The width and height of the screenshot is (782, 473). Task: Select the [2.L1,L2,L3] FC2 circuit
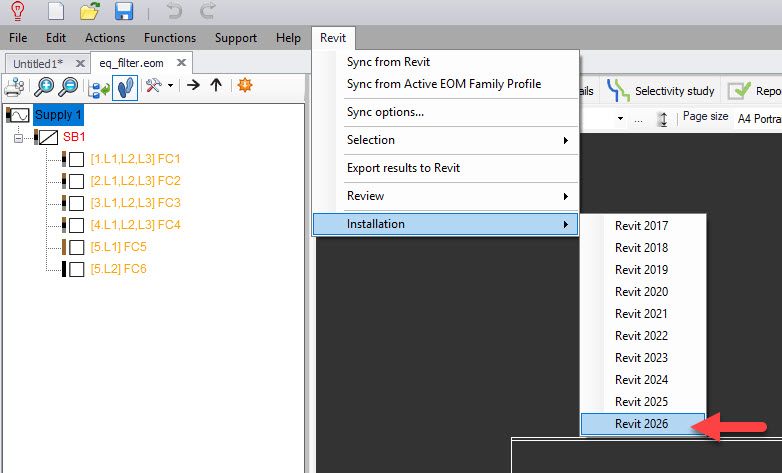(x=135, y=181)
